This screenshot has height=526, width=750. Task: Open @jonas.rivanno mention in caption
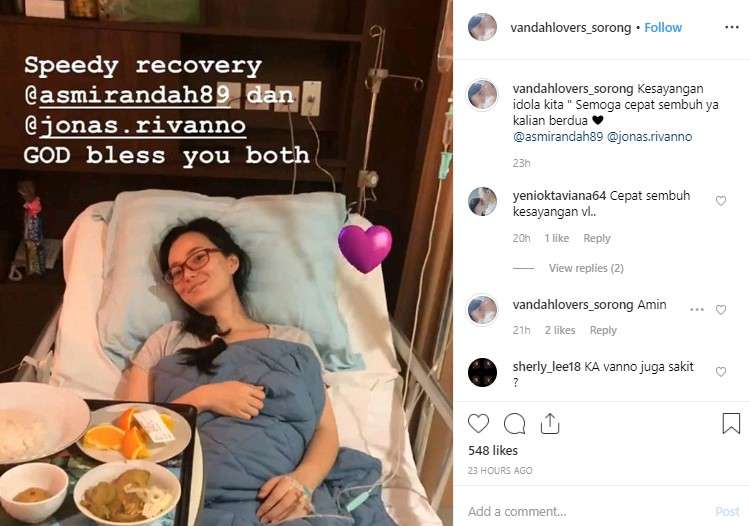650,137
